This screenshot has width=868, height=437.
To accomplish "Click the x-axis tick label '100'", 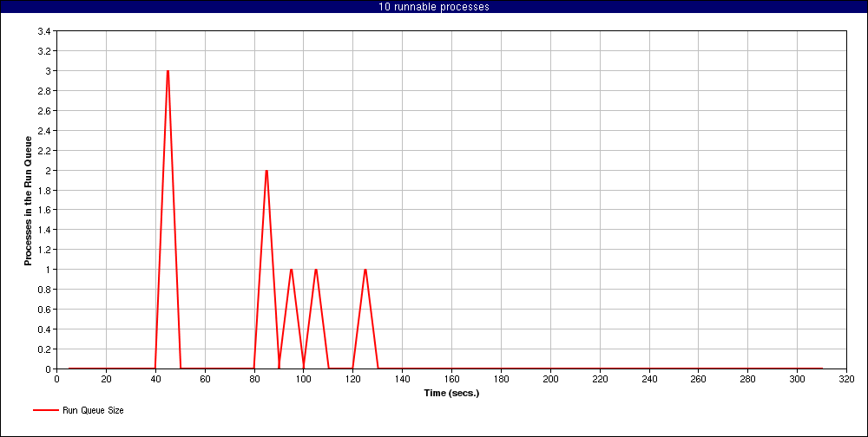I will pyautogui.click(x=303, y=379).
